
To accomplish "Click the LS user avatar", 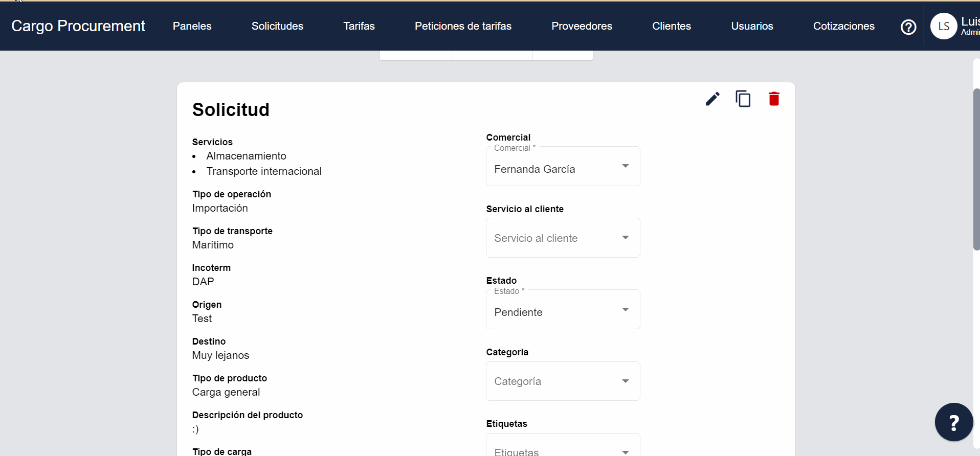I will click(x=943, y=27).
